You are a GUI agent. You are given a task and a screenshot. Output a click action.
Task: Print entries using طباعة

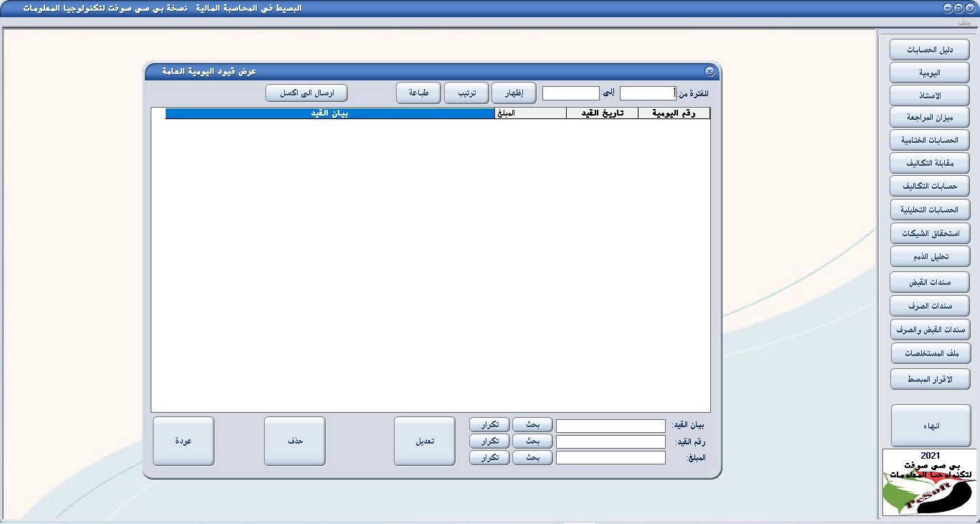coord(417,93)
